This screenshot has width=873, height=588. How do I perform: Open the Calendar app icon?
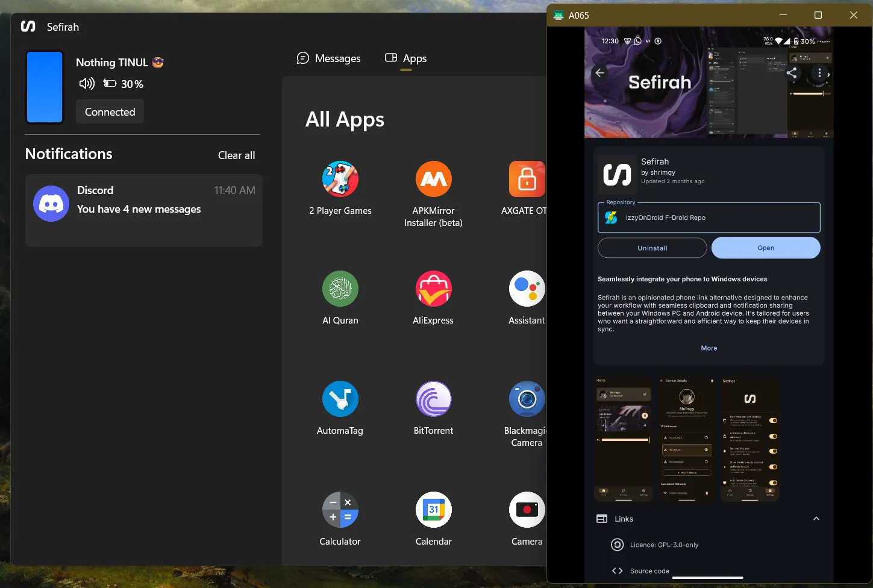(x=433, y=510)
